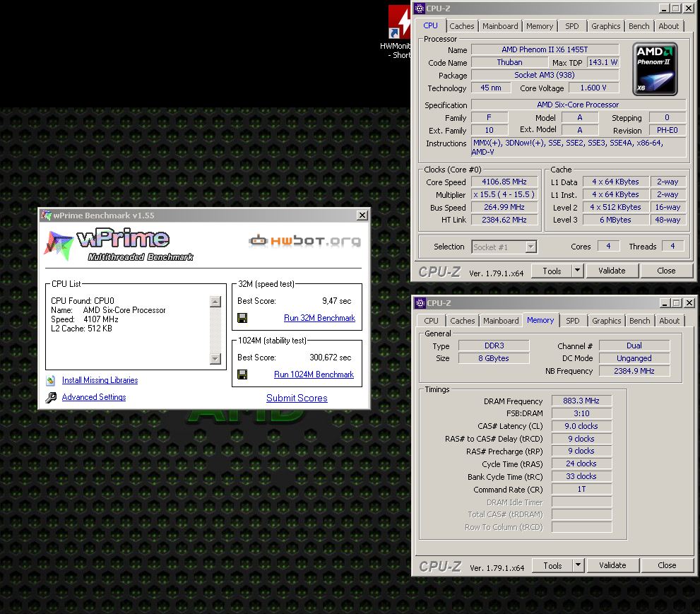Click the Socket AM3 (938) package field
Image resolution: width=700 pixels, height=614 pixels.
pos(545,75)
